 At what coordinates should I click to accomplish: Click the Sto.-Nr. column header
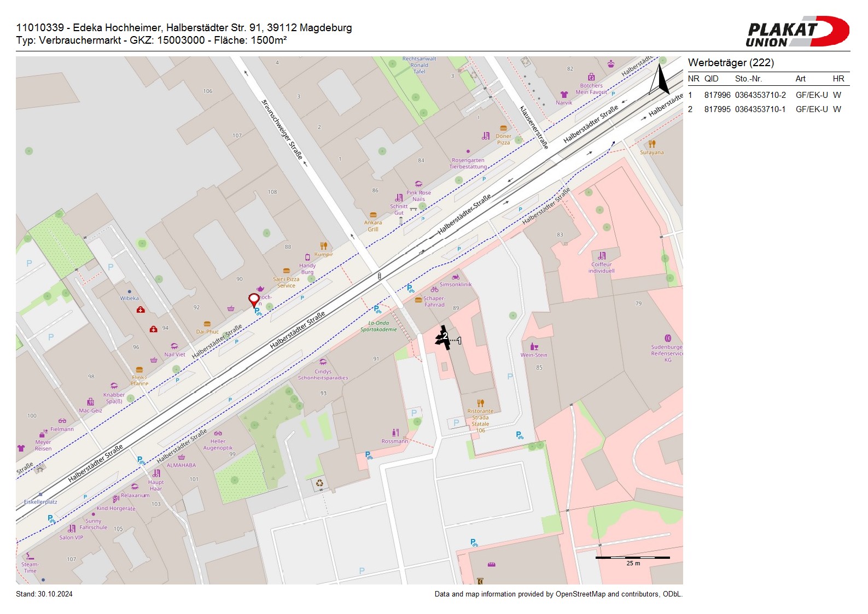[x=748, y=79]
